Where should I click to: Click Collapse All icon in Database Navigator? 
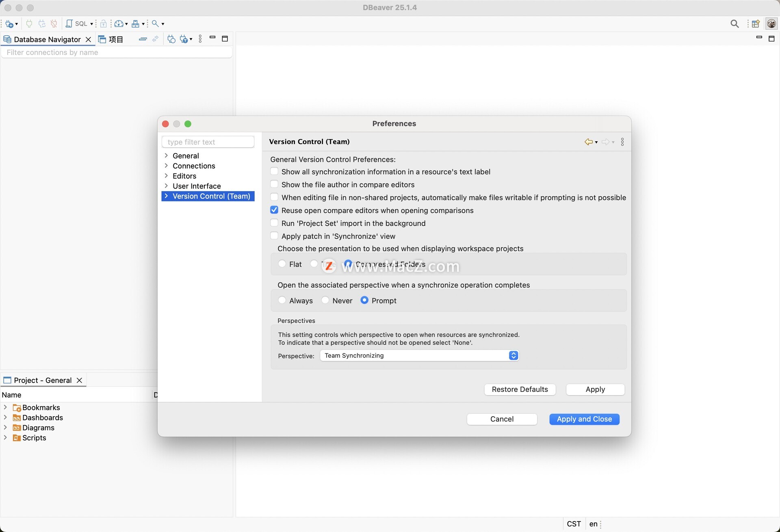pos(143,39)
